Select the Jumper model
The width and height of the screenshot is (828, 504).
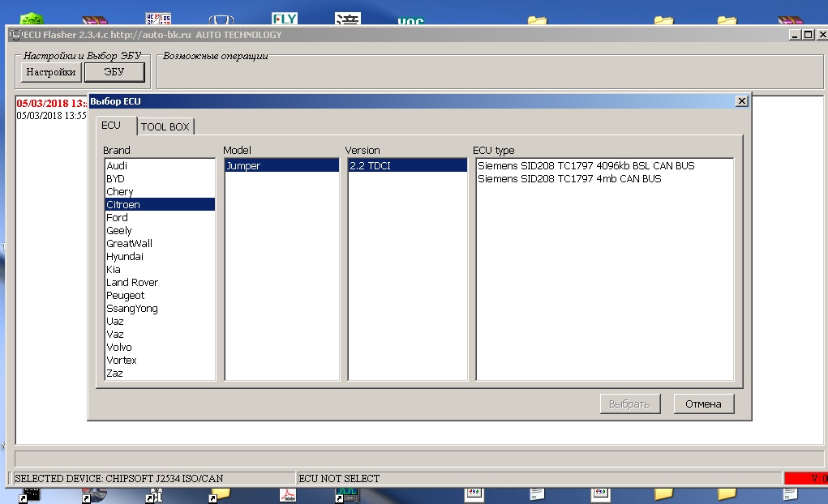282,166
